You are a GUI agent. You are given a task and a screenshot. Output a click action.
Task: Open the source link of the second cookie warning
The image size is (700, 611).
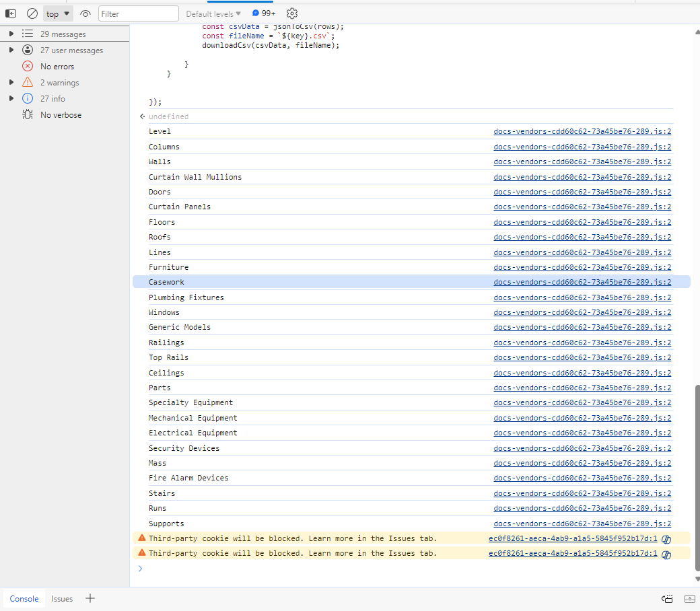(x=573, y=553)
